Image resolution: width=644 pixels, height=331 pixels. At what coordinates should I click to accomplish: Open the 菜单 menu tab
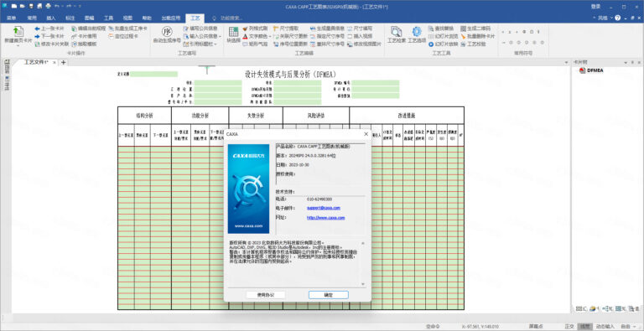[12, 18]
